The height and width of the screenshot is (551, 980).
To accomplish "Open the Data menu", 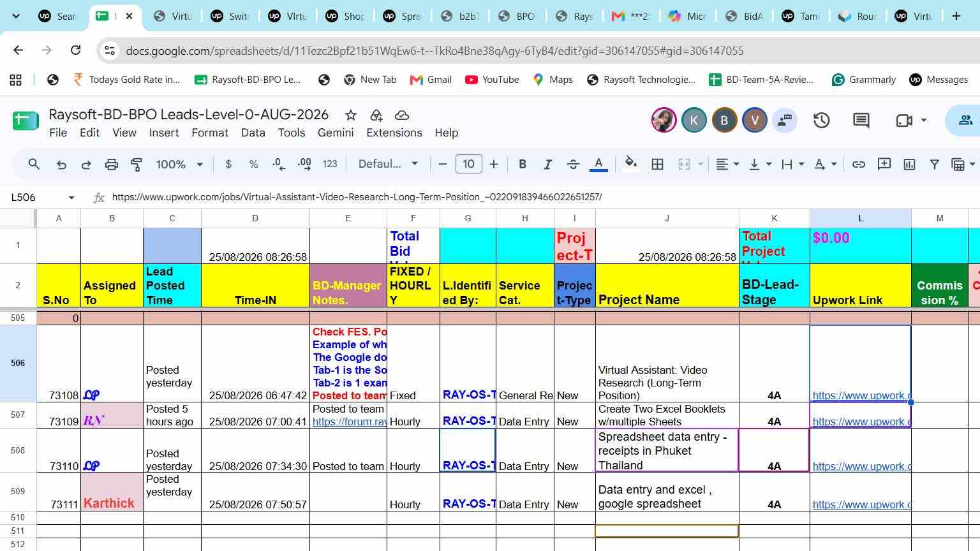I will [253, 133].
